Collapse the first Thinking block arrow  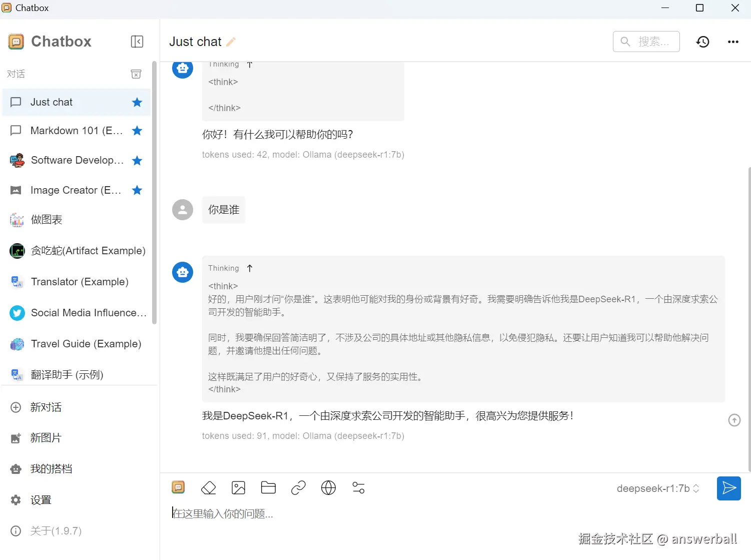point(250,65)
